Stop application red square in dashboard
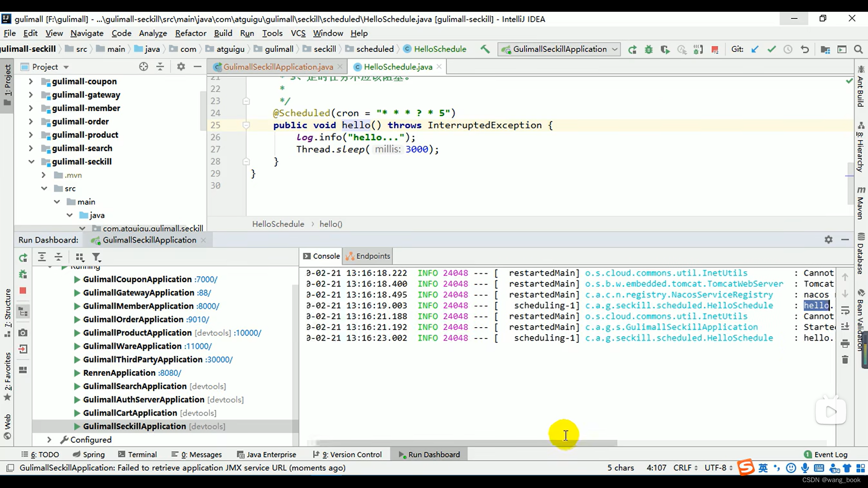Image resolution: width=868 pixels, height=488 pixels. point(23,291)
